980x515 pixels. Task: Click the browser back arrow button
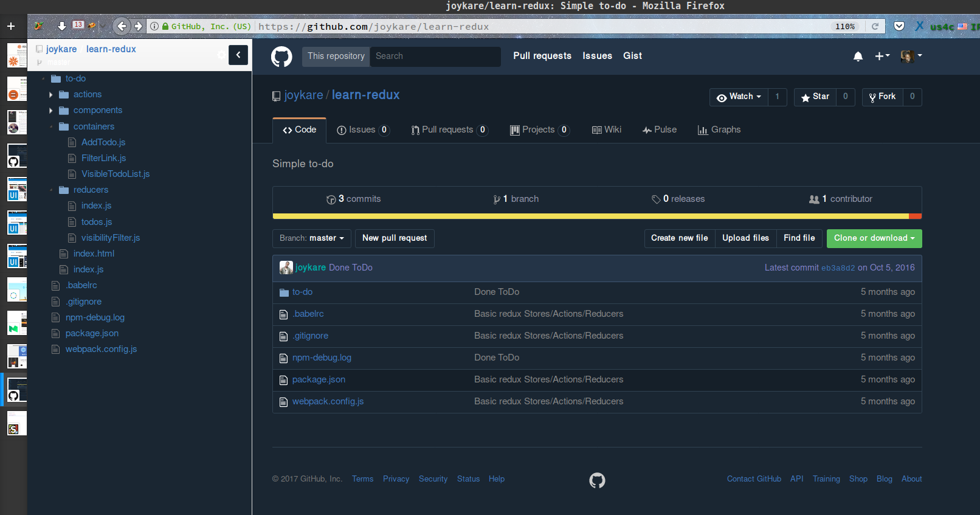(x=122, y=26)
